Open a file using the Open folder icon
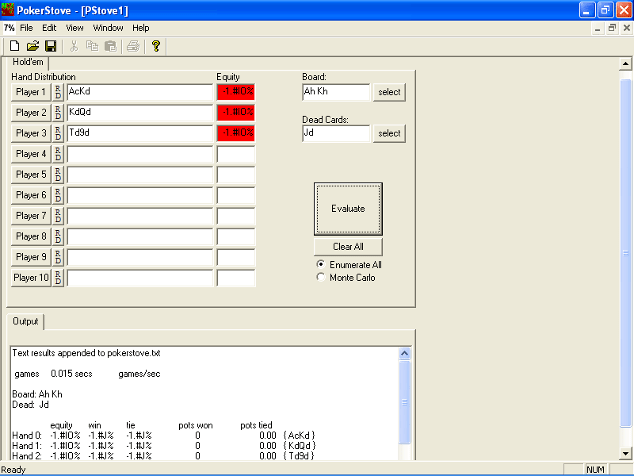Viewport: 634px width, 476px height. coord(33,46)
